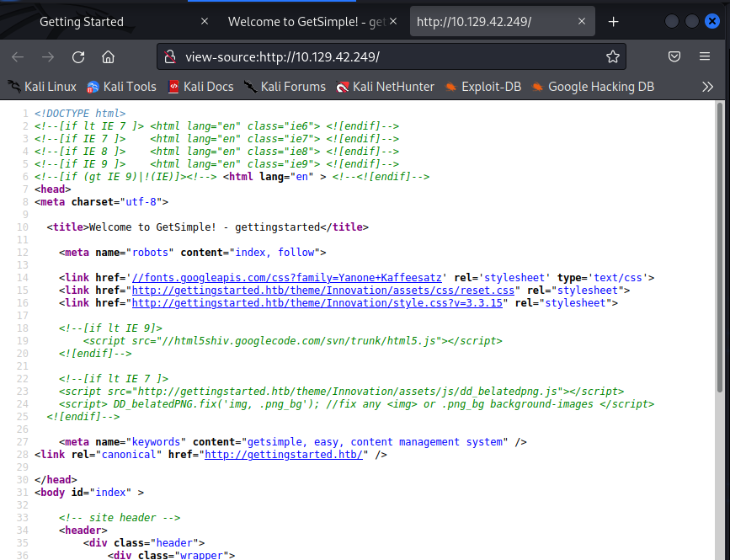The image size is (730, 560).
Task: Open the Kali NetHunter bookmark
Action: pyautogui.click(x=385, y=87)
